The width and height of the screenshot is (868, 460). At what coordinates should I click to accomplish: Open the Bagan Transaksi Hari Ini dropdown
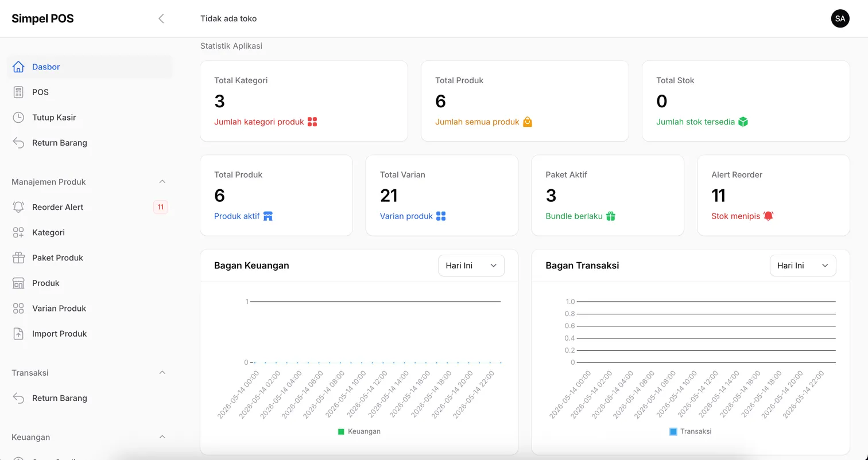tap(803, 266)
